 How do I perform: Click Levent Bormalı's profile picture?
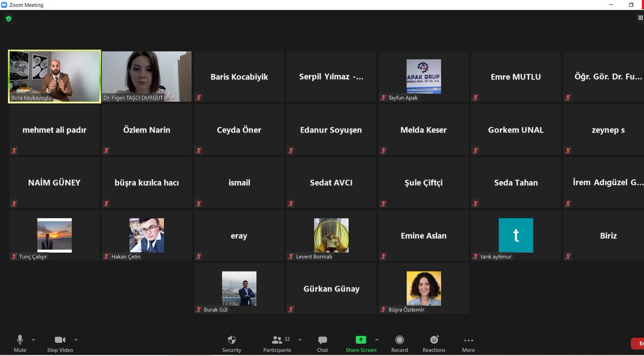point(331,235)
